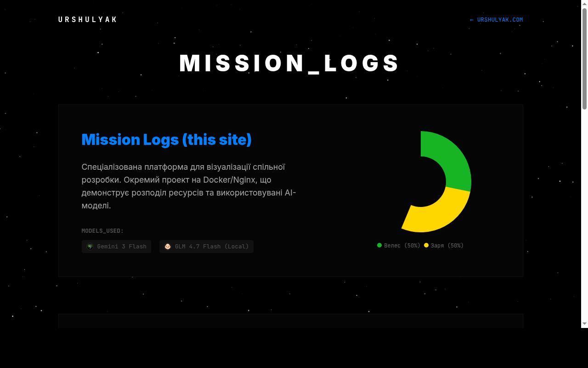
Task: Click the Велес (50%) legend text
Action: pos(402,246)
